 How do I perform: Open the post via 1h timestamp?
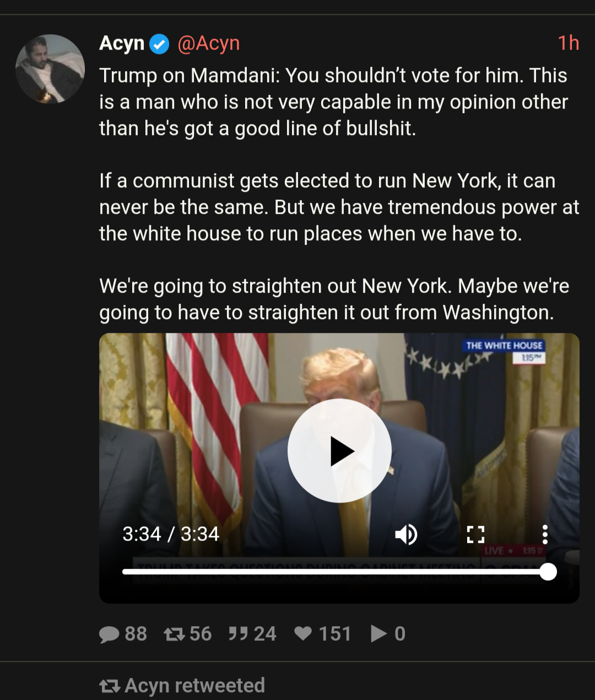(569, 42)
